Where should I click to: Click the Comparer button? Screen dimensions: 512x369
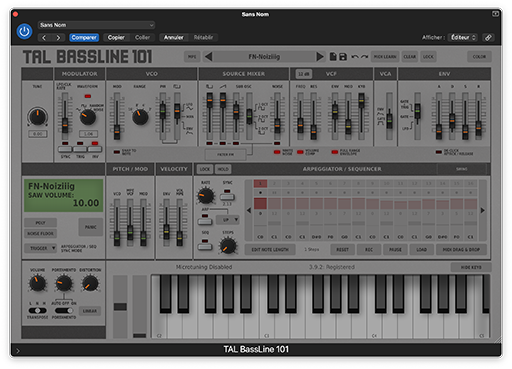point(84,38)
